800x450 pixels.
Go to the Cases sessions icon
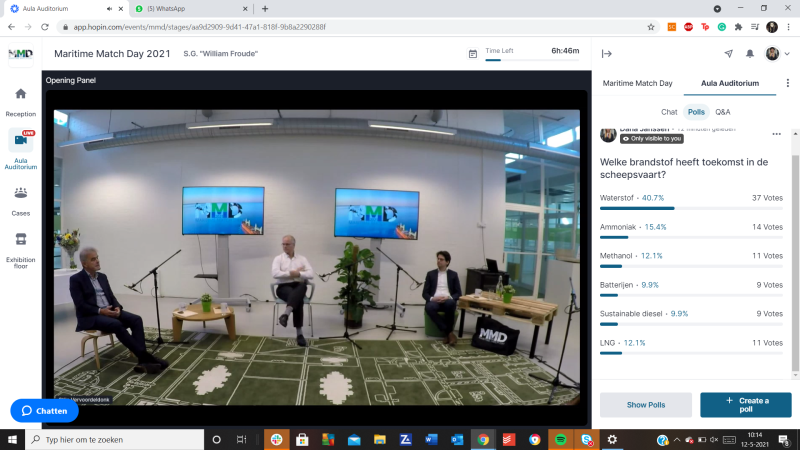pos(20,193)
